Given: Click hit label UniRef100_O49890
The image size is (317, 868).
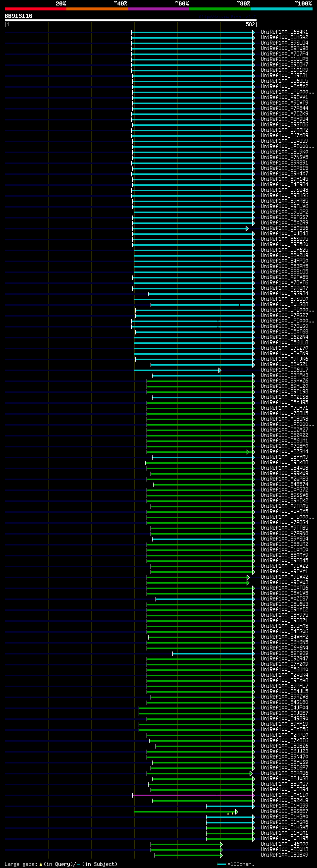Looking at the screenshot, I should [284, 719].
